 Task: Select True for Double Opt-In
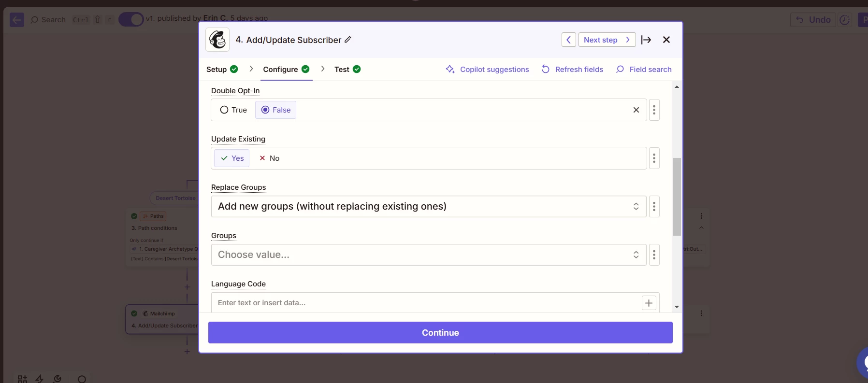(233, 110)
